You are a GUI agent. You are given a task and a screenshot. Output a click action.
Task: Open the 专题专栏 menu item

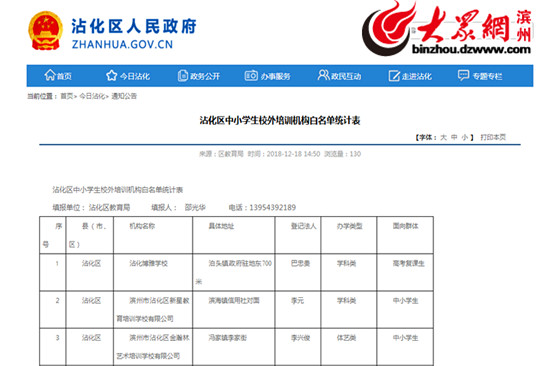[487, 76]
